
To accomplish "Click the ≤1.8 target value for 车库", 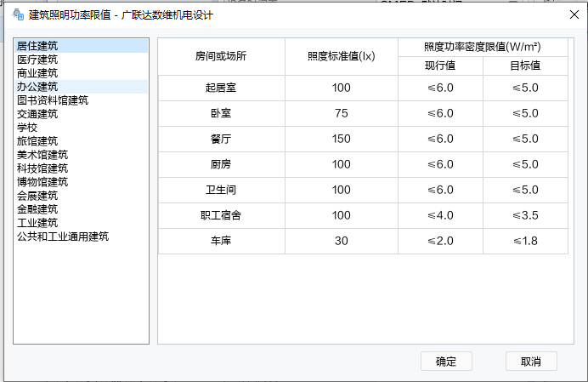I will [525, 241].
